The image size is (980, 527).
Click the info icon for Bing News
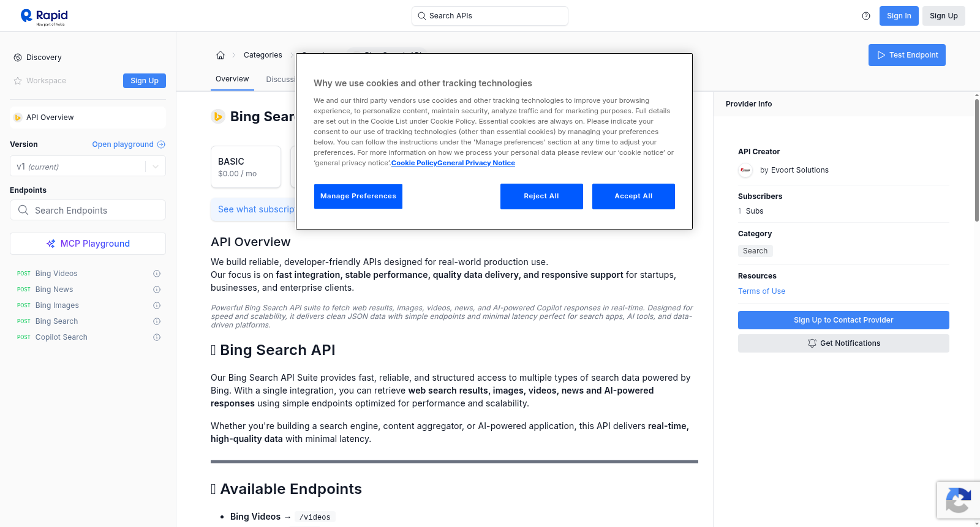pos(157,290)
